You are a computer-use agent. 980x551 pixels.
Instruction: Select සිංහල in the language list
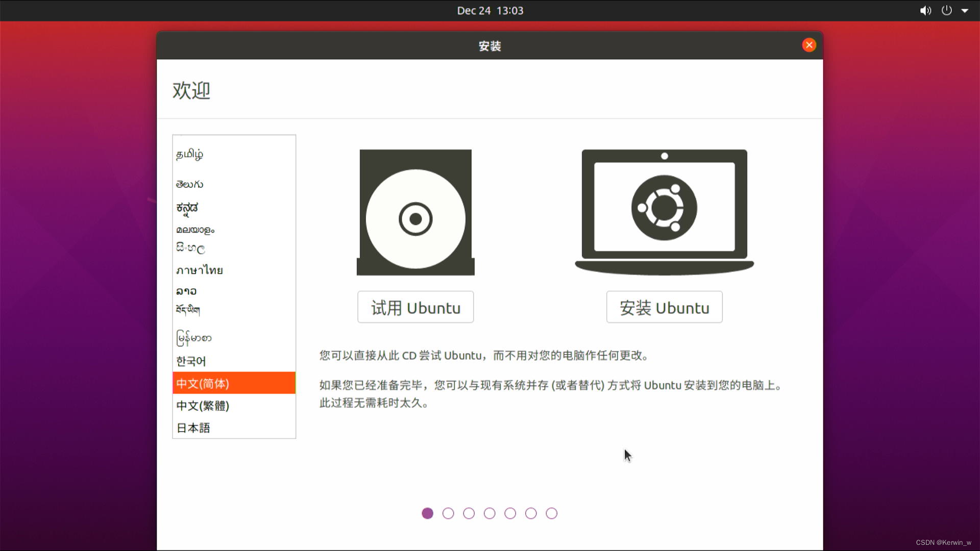tap(234, 248)
